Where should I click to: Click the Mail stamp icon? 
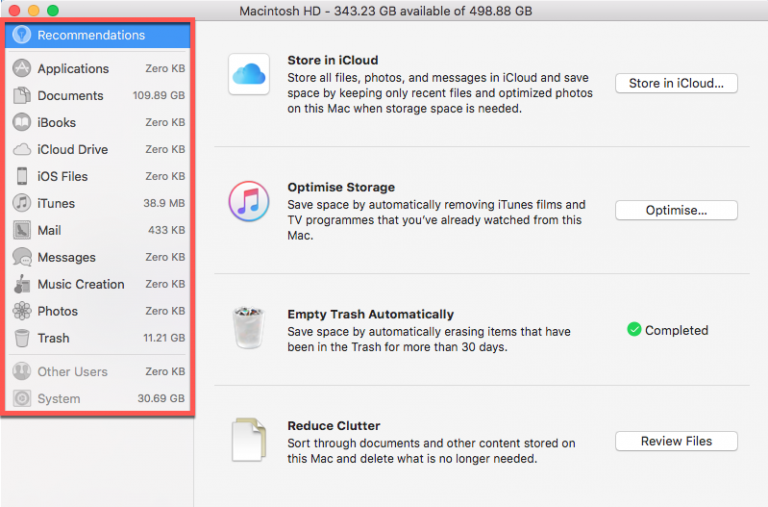click(x=22, y=230)
